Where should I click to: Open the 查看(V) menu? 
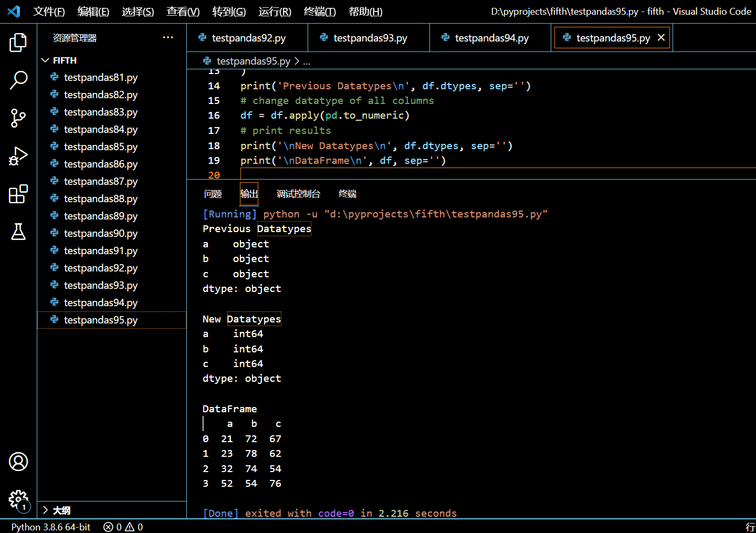tap(183, 12)
